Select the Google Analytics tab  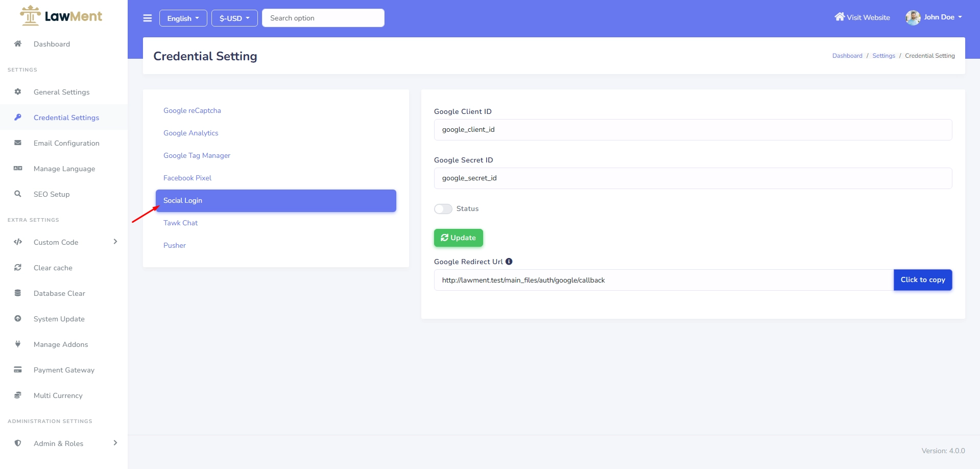coord(276,133)
